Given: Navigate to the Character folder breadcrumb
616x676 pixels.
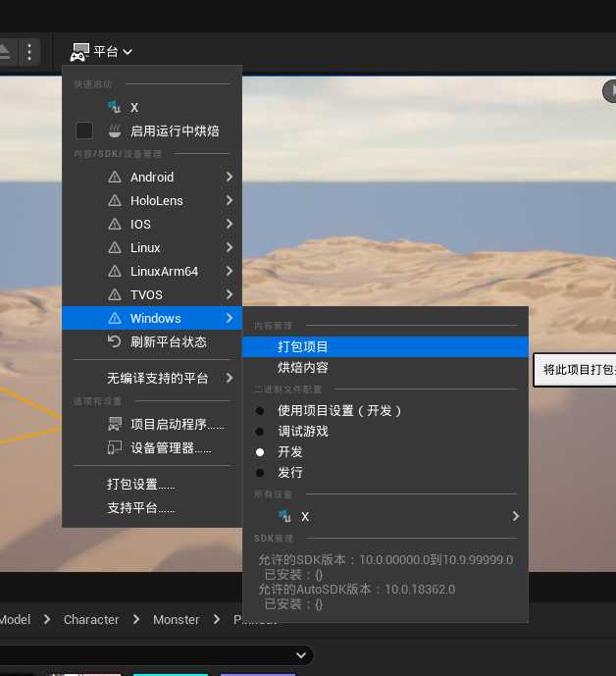Looking at the screenshot, I should [91, 620].
